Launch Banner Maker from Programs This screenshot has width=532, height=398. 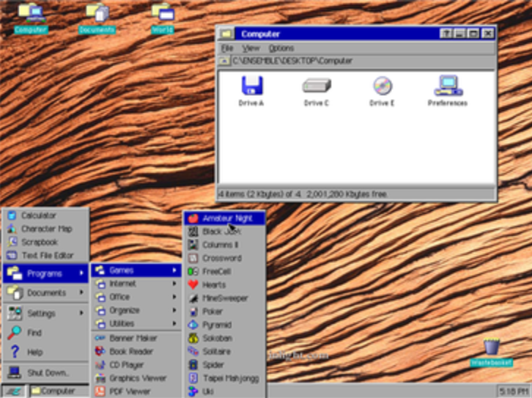(x=136, y=338)
